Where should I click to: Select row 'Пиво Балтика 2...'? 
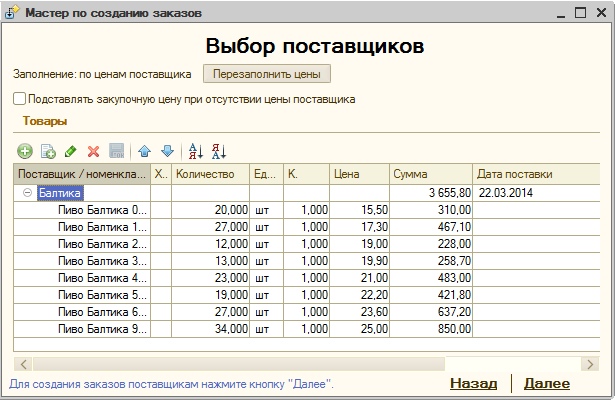click(x=307, y=244)
